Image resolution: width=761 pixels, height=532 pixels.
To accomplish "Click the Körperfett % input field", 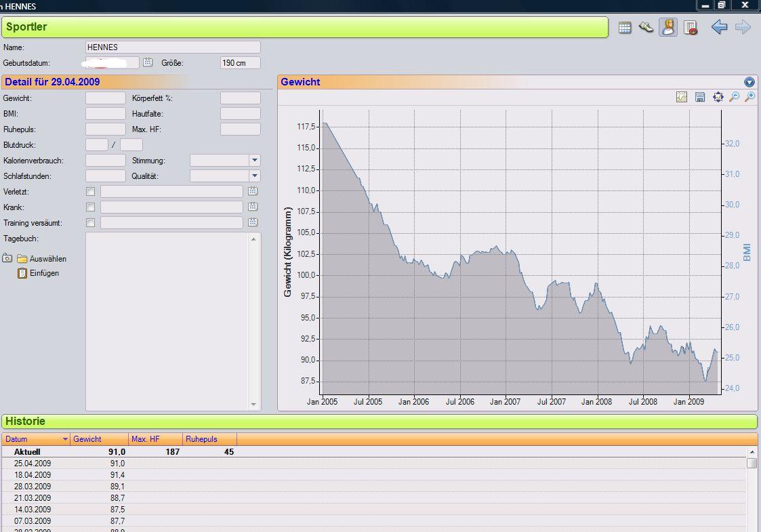I will coord(241,98).
